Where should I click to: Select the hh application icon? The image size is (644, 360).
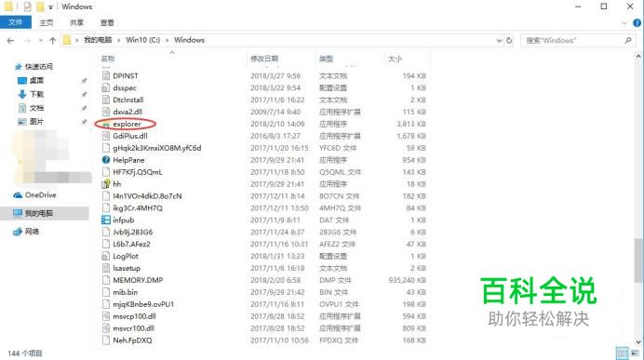[x=106, y=184]
